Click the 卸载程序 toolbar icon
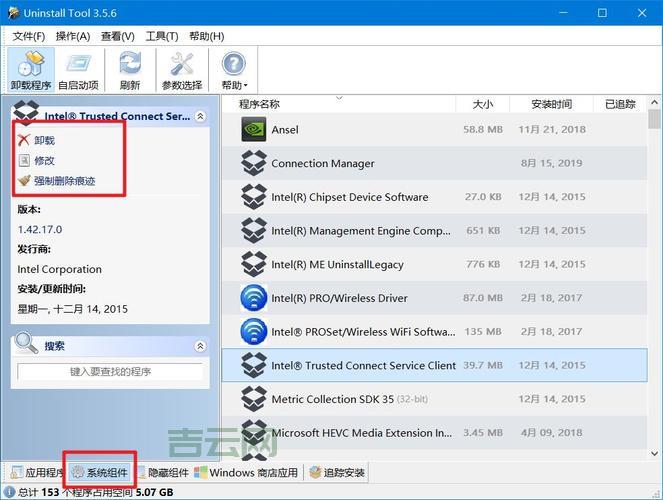663x500 pixels. (30, 69)
